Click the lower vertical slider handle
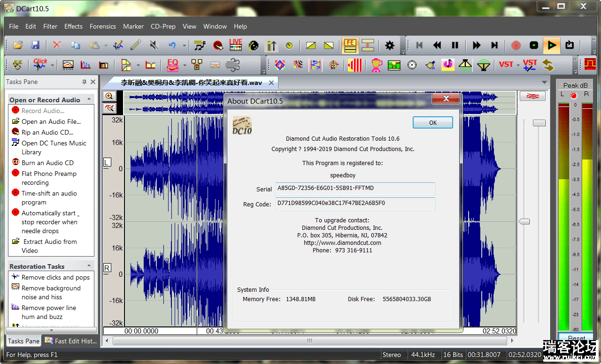Viewport: 601px width, 364px height. pos(524,221)
